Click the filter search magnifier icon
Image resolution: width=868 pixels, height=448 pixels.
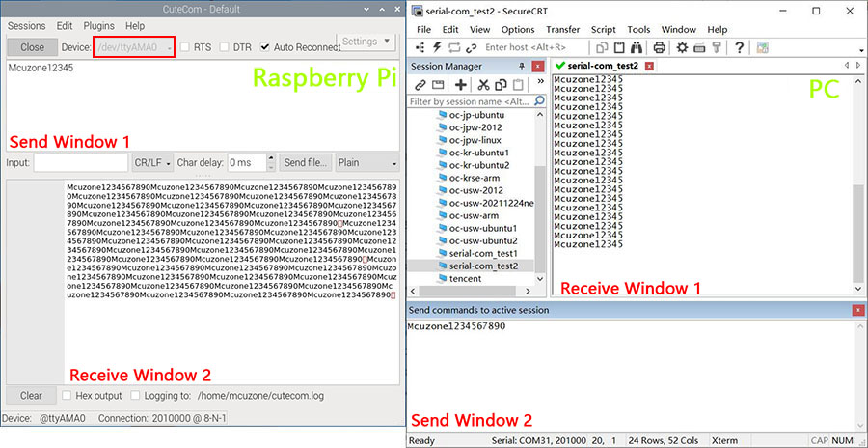(539, 101)
